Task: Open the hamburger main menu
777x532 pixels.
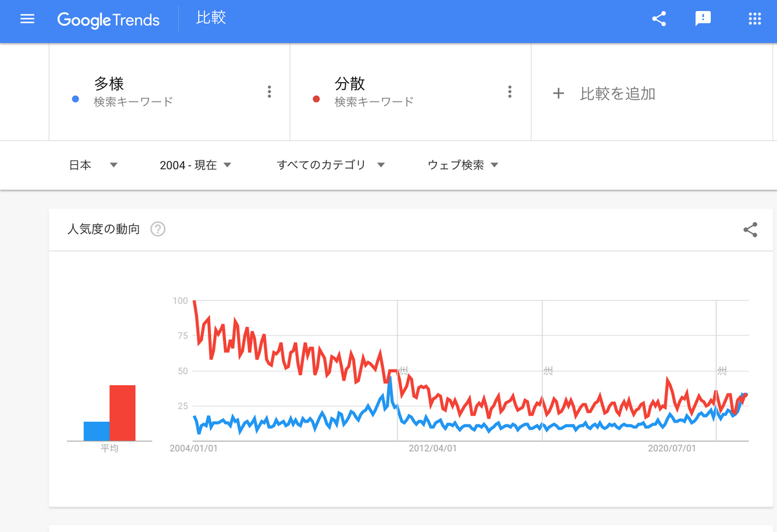Action: [x=27, y=19]
